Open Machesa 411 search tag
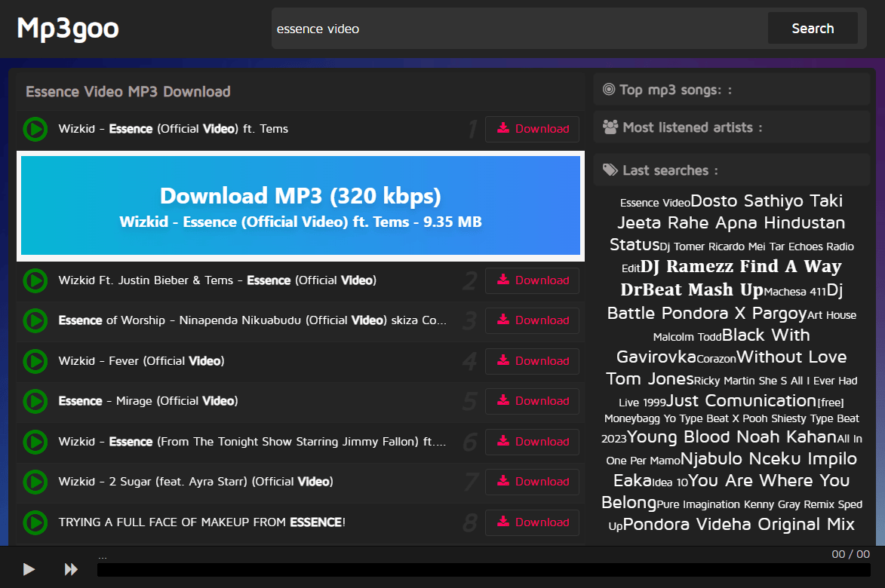 coord(794,292)
